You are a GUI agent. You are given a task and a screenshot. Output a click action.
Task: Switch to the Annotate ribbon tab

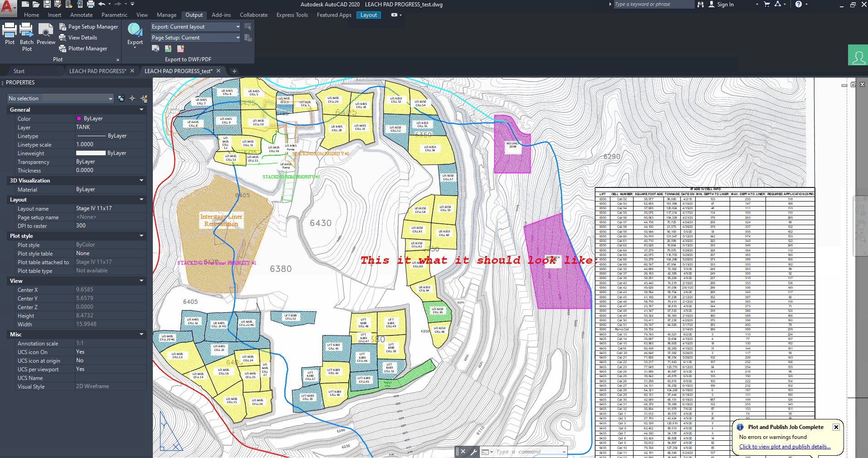coord(81,15)
